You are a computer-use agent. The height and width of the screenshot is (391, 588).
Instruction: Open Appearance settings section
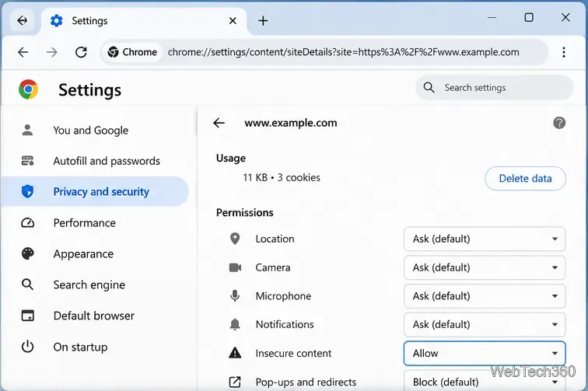point(95,253)
